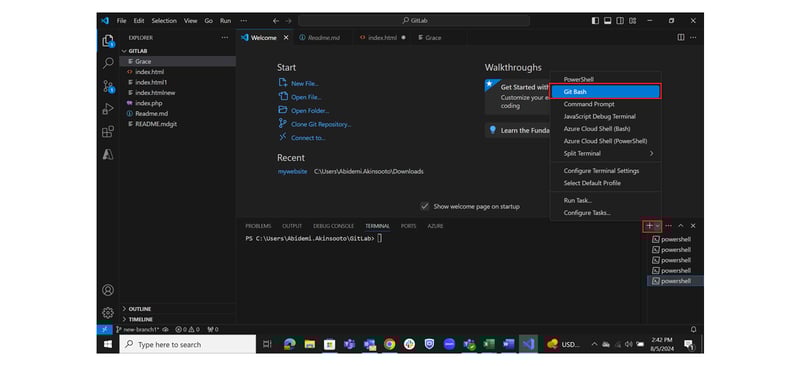800x366 pixels.
Task: Click new-branch1* branch in status bar
Action: [138, 330]
